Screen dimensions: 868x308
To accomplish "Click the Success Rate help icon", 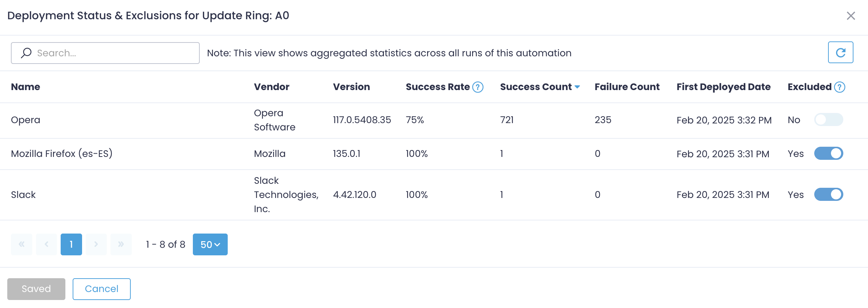I will click(478, 87).
